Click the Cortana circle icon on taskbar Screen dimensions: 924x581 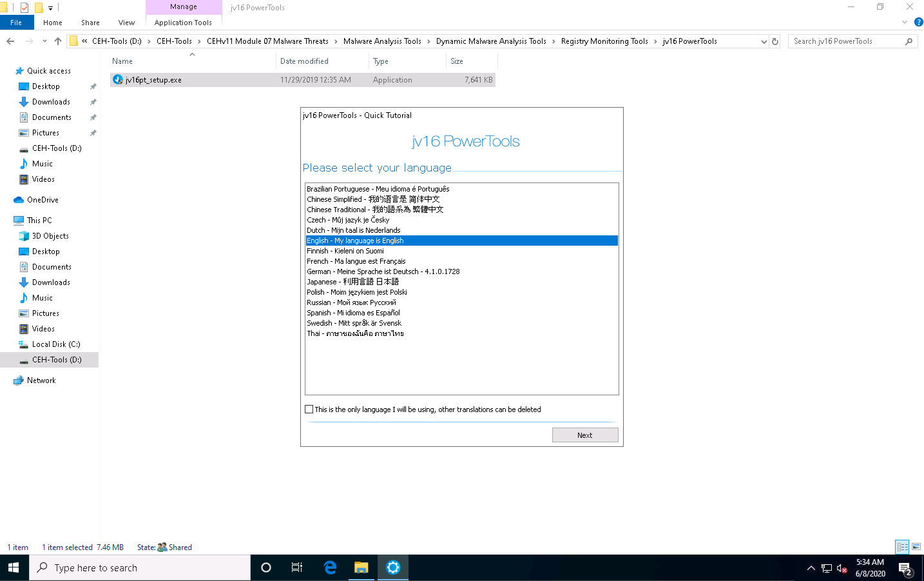pyautogui.click(x=265, y=567)
